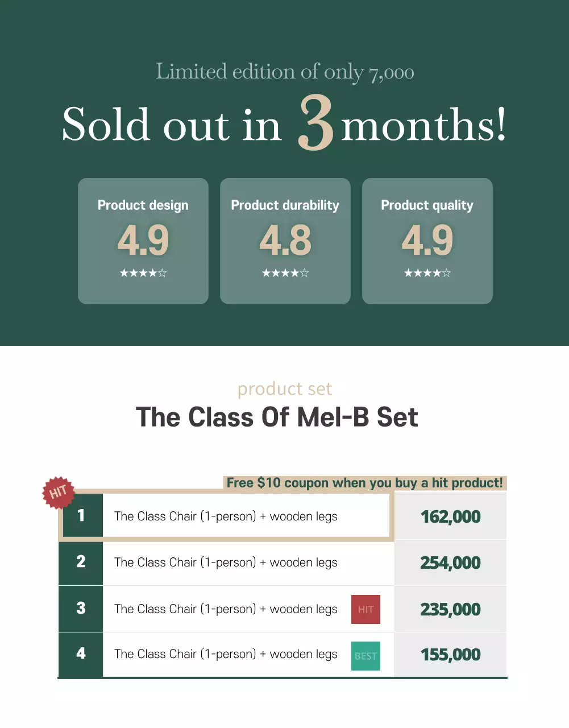Click the 254,000 price

[x=450, y=562]
